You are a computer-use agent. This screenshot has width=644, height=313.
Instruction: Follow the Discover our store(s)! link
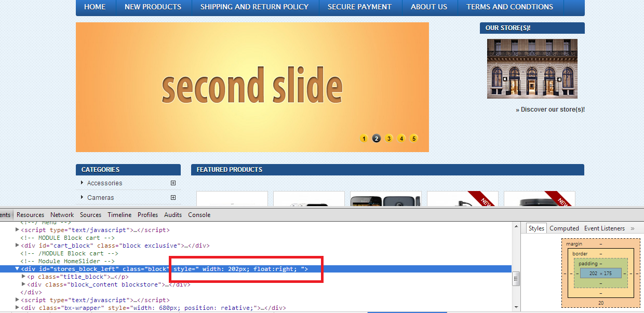[x=551, y=110]
